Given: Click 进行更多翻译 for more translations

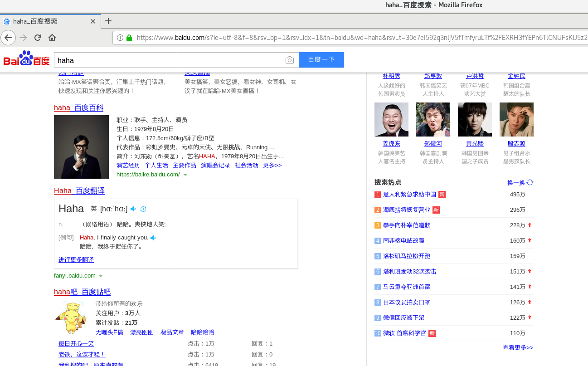Looking at the screenshot, I should 76,259.
